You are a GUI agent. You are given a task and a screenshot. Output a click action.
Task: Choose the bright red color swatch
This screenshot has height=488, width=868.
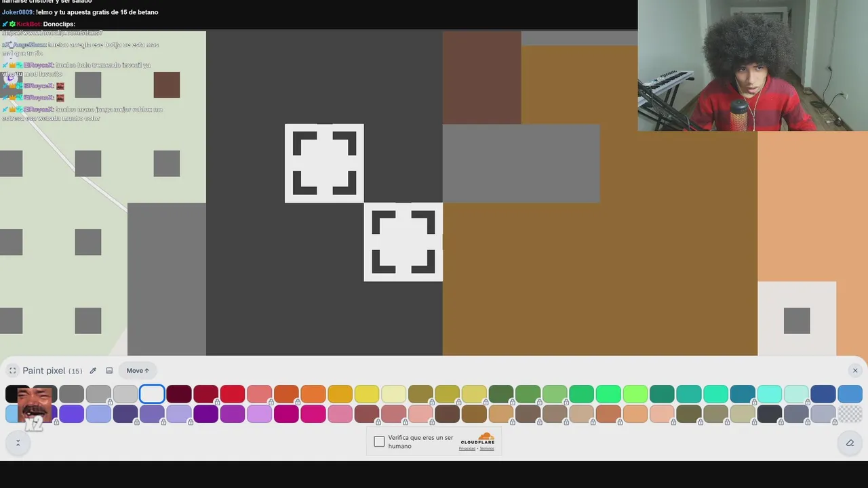click(233, 394)
